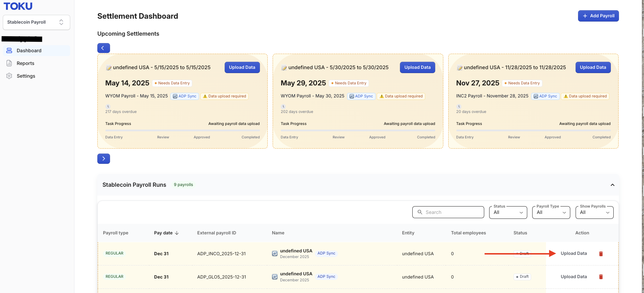Open the Show Payrolls filter dropdown
Screen dimensions: 644x293
(595, 212)
